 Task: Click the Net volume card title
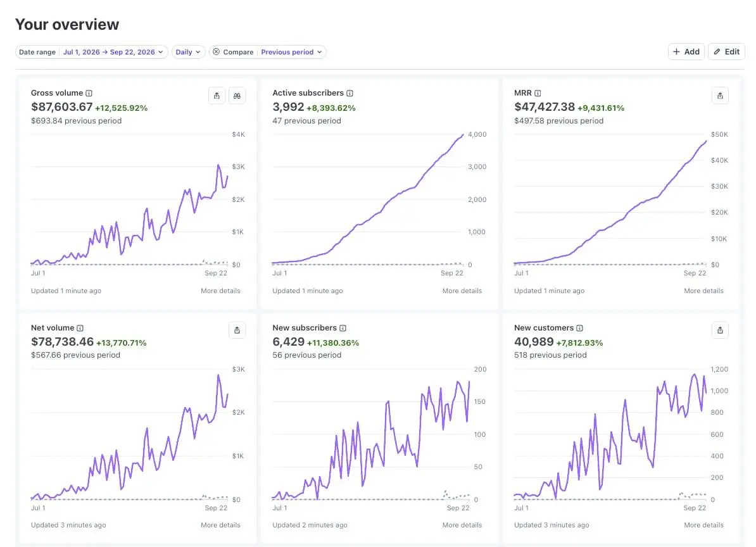[x=53, y=328]
